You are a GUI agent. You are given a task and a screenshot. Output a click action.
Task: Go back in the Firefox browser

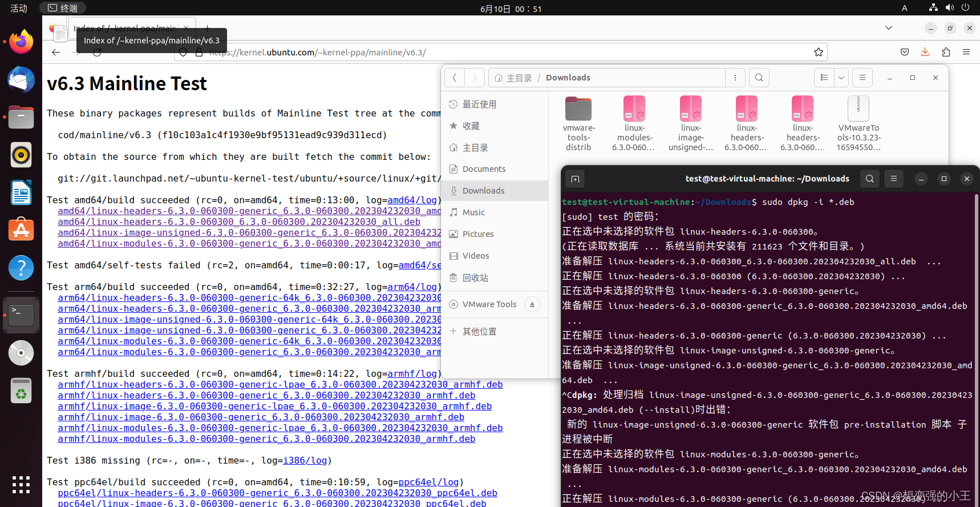[x=56, y=52]
